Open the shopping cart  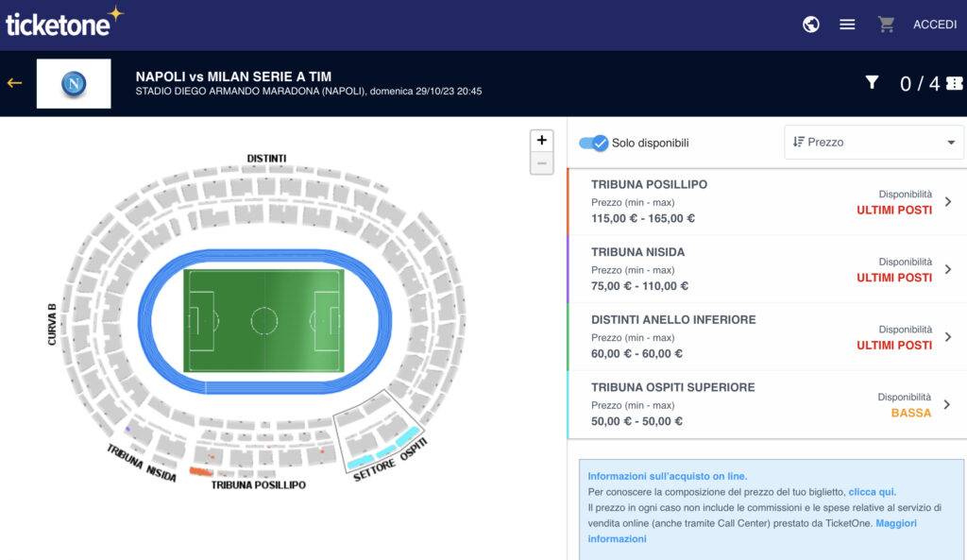click(886, 25)
